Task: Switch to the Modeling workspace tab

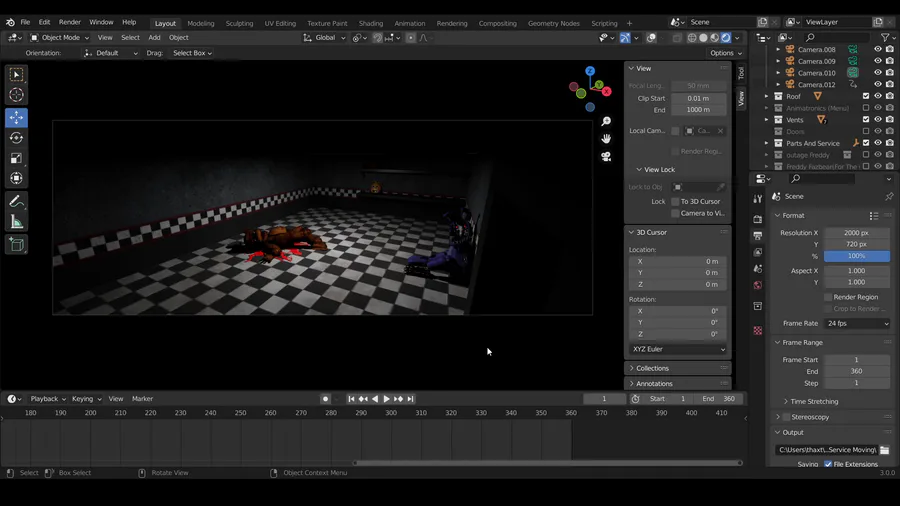Action: pyautogui.click(x=200, y=24)
